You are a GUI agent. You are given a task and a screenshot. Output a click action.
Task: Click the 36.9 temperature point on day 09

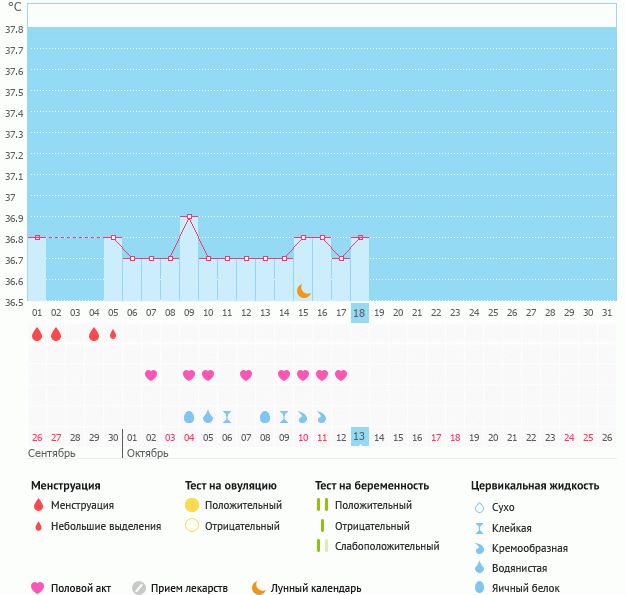pos(189,217)
